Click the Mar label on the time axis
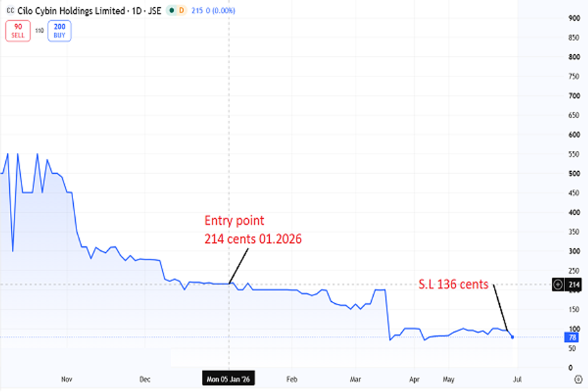Image resolution: width=588 pixels, height=392 pixels. (x=355, y=379)
